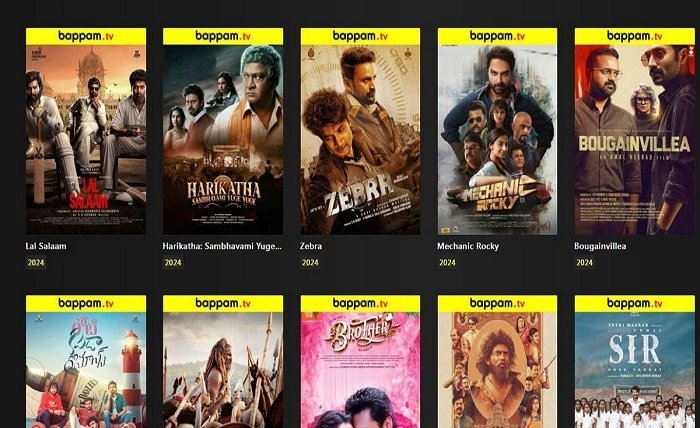Select the Zebra movie poster

tap(360, 131)
